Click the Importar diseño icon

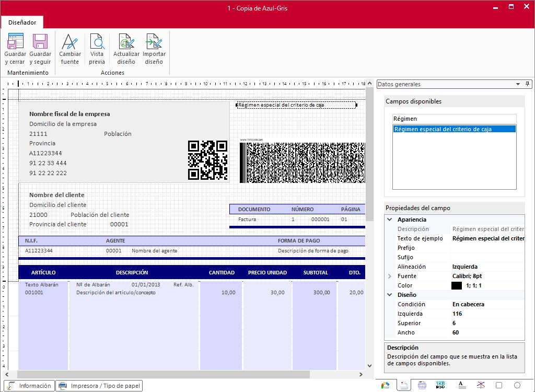[154, 41]
